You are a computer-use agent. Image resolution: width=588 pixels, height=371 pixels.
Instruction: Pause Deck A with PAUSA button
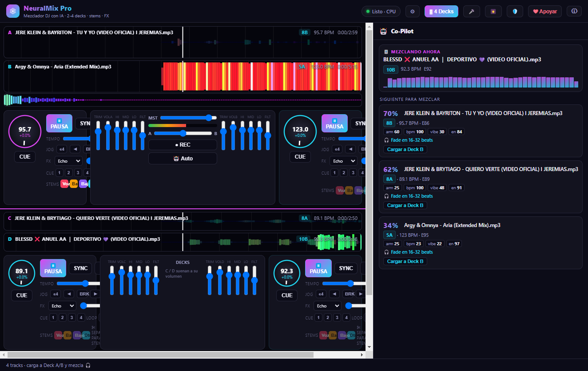click(59, 123)
